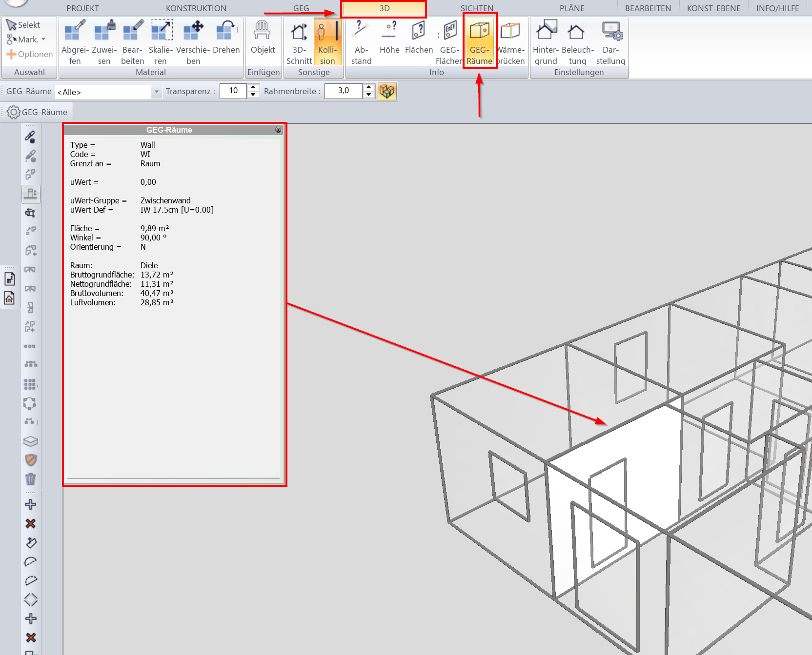812x655 pixels.
Task: Click the three-squares row sidebar icon
Action: [30, 346]
